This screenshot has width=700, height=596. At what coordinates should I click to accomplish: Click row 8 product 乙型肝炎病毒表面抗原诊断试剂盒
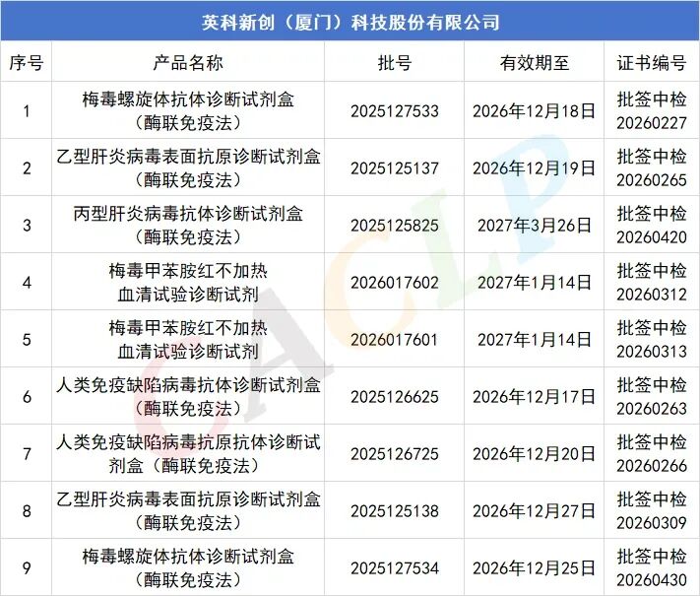coord(188,511)
